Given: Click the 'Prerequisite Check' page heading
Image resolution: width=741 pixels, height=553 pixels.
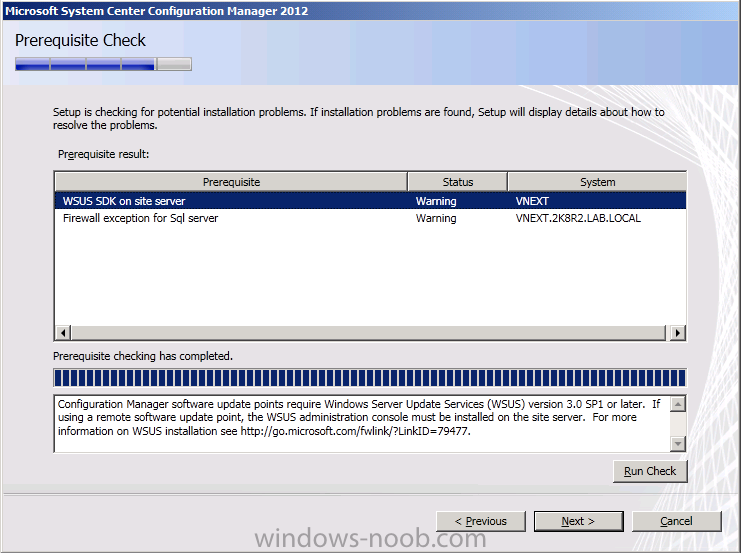Looking at the screenshot, I should (x=80, y=41).
